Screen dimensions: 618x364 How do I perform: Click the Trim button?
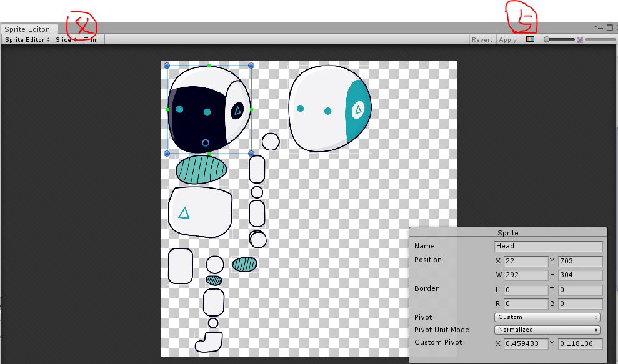[91, 39]
